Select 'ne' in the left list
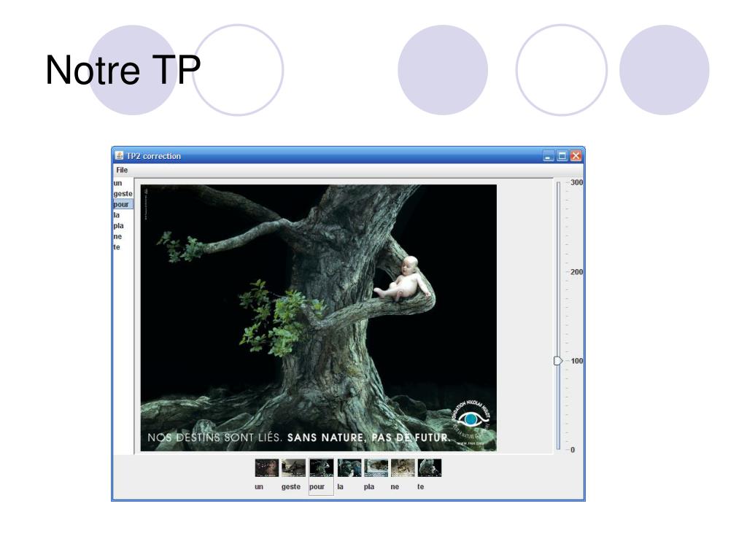Viewport: 747px width, 560px height. [123, 237]
